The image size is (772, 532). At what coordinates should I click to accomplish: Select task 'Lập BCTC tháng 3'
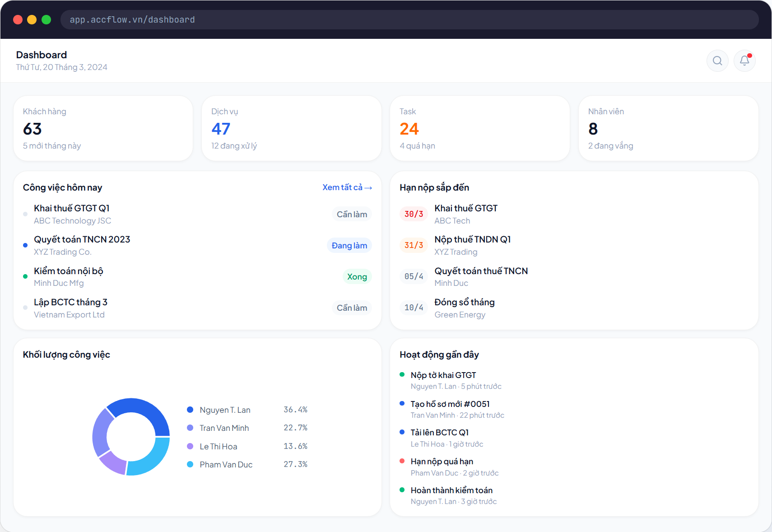[x=197, y=308]
